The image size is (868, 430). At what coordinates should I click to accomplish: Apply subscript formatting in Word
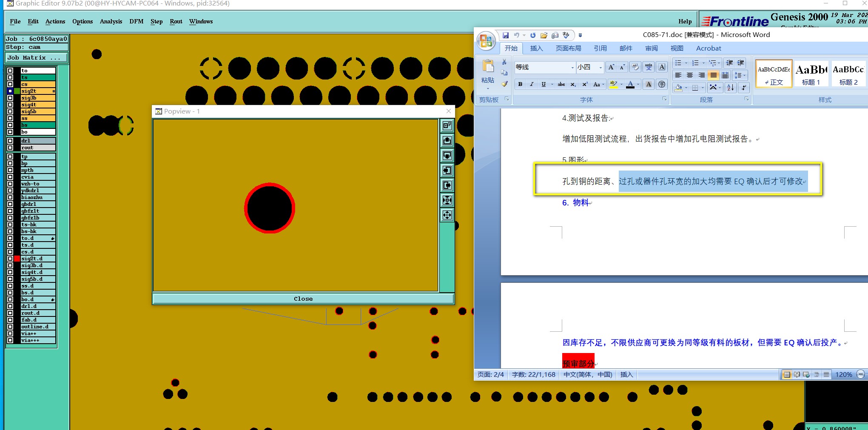tap(573, 84)
